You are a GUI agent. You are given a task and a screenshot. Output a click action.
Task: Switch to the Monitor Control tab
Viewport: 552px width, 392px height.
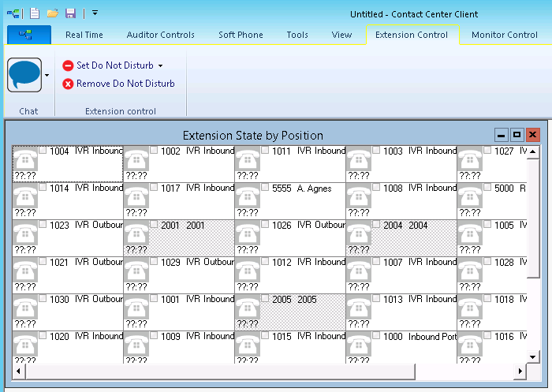(x=505, y=35)
